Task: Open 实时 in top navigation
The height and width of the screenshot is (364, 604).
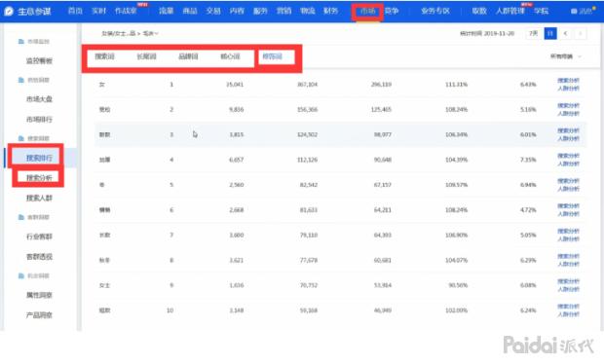Action: pos(98,11)
